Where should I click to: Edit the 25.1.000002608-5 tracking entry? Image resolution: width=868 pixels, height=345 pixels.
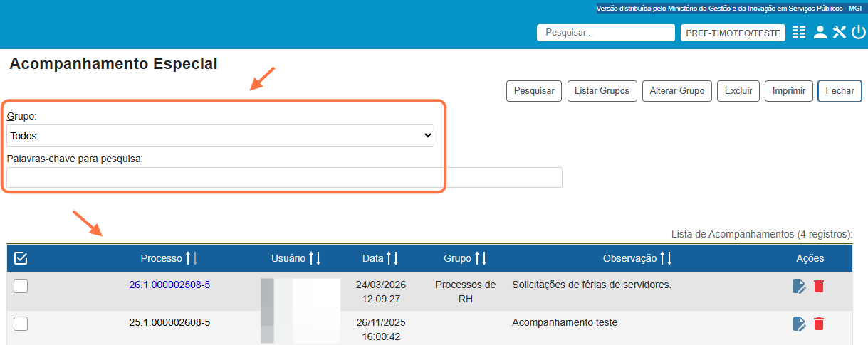coord(800,324)
